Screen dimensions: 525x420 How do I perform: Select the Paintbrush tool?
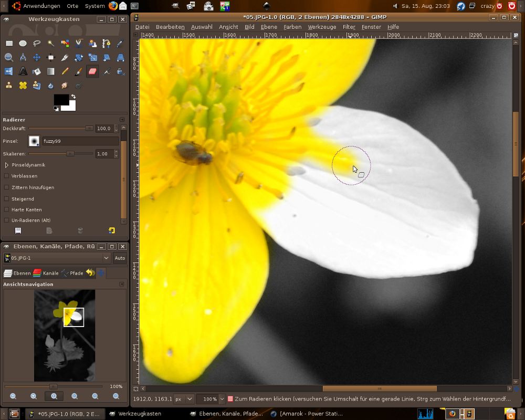click(x=79, y=71)
